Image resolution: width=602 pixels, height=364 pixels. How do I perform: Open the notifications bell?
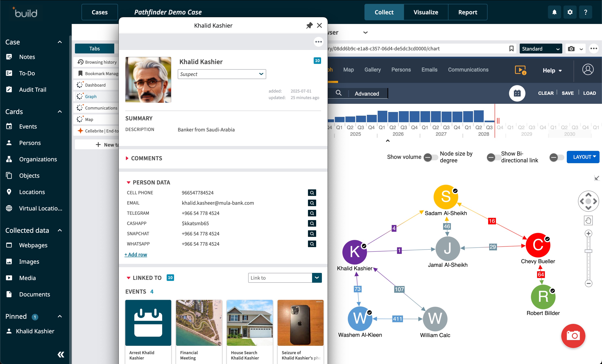coord(554,12)
